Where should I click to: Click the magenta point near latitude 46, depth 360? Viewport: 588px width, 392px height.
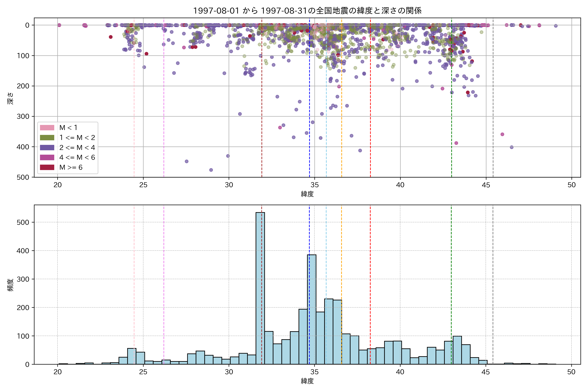point(502,134)
